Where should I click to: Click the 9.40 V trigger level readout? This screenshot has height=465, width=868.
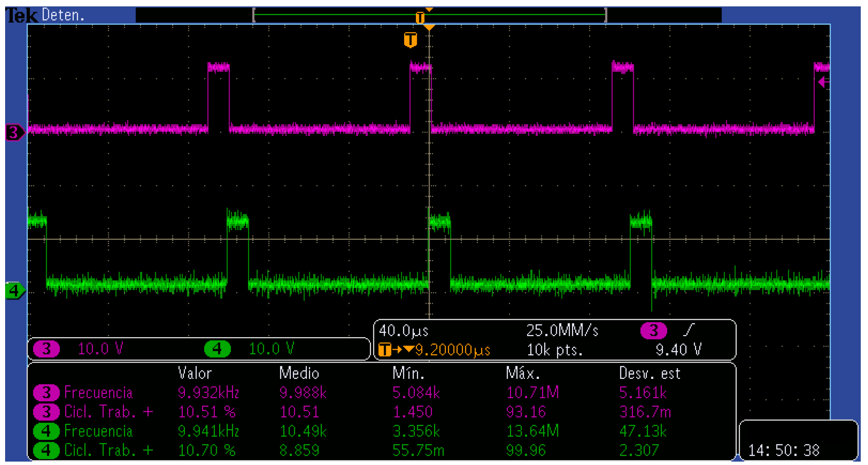point(678,349)
